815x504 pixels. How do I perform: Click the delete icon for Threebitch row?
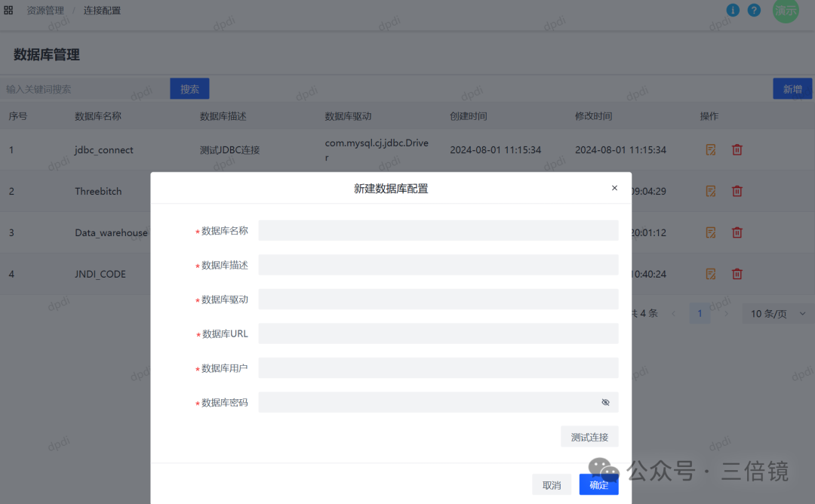(x=737, y=191)
